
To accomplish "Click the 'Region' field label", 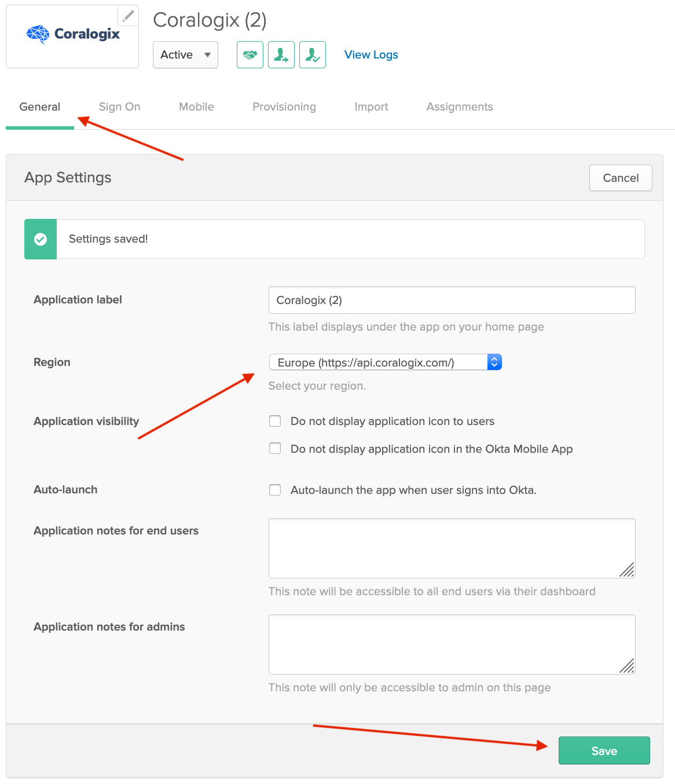I will (x=52, y=362).
